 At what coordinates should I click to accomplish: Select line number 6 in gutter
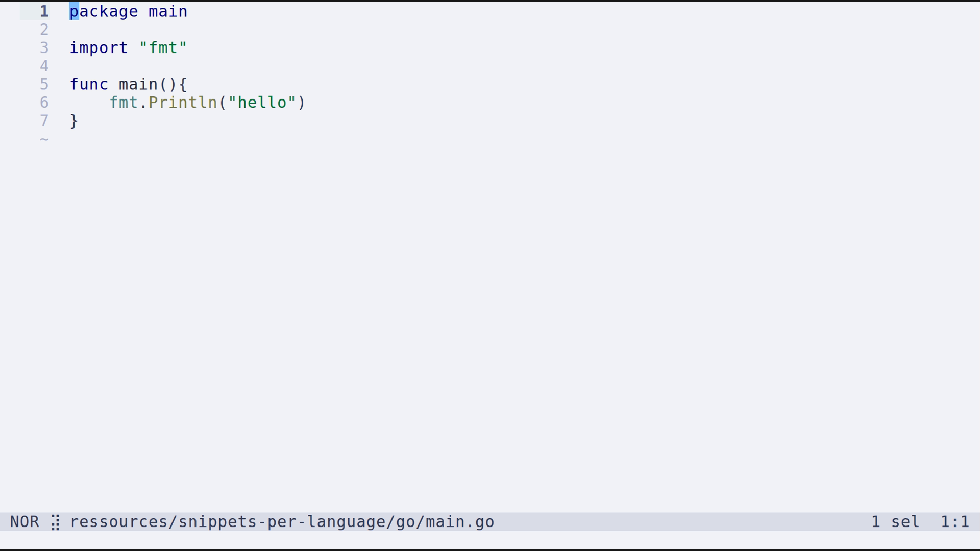point(44,103)
